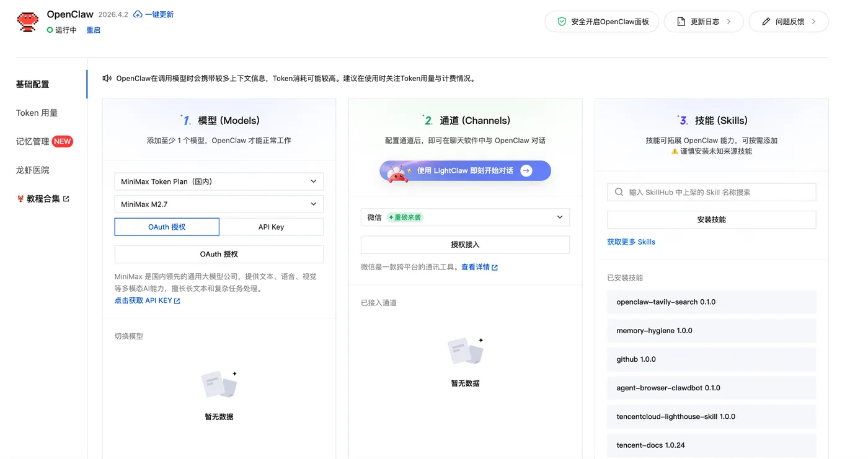Click the 安装技能 button

(711, 219)
